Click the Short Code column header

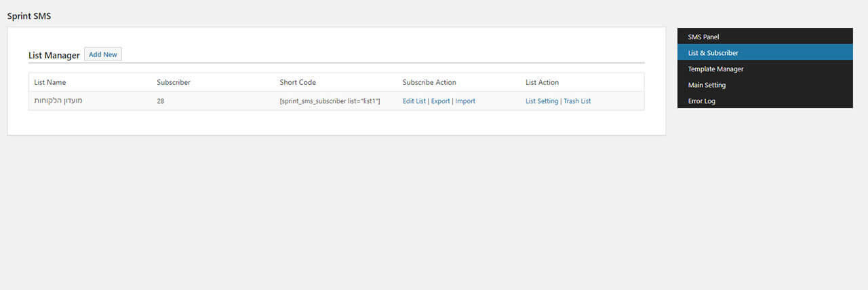point(298,82)
